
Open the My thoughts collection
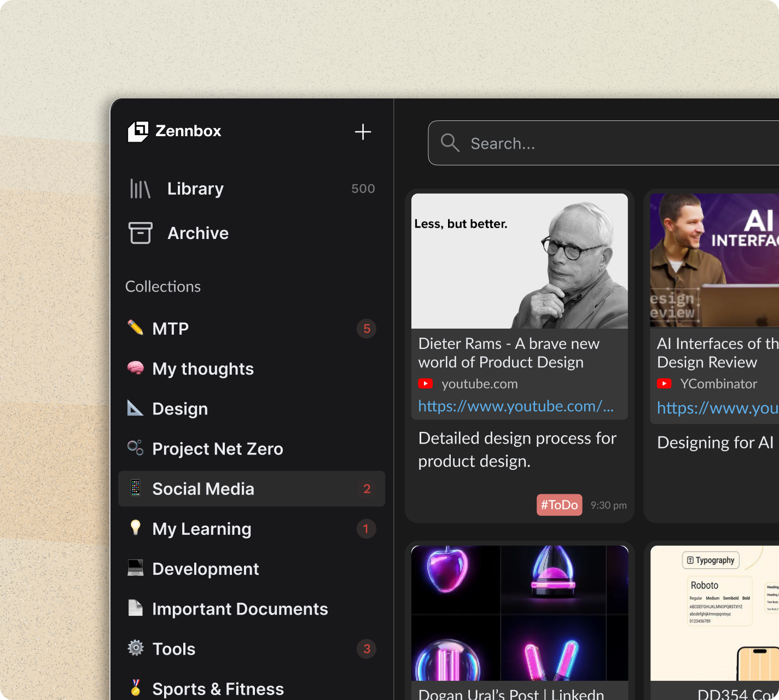tap(252, 369)
